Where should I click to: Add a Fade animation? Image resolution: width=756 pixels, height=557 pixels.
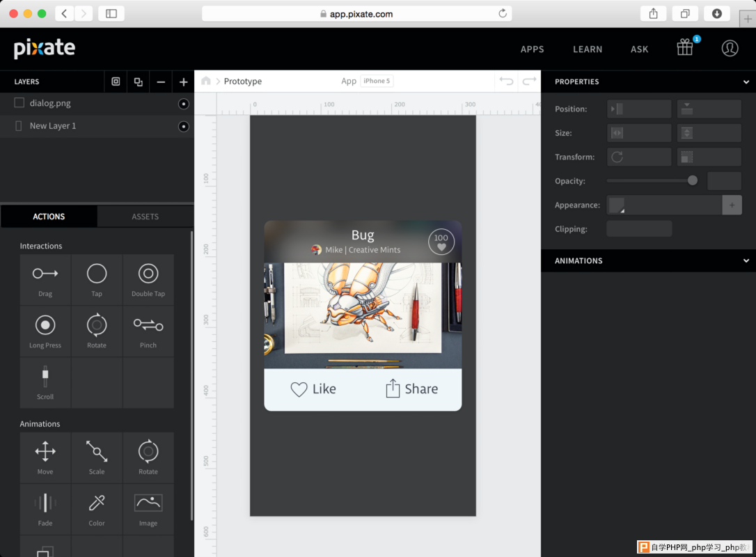[45, 509]
